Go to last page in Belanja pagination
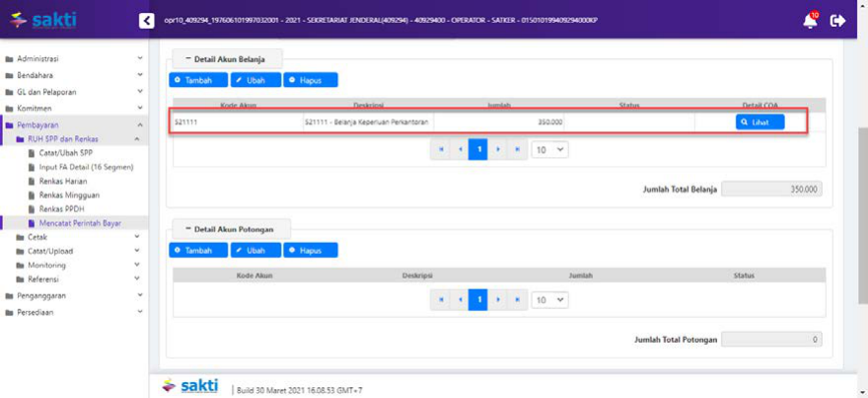The width and height of the screenshot is (868, 398). 517,150
